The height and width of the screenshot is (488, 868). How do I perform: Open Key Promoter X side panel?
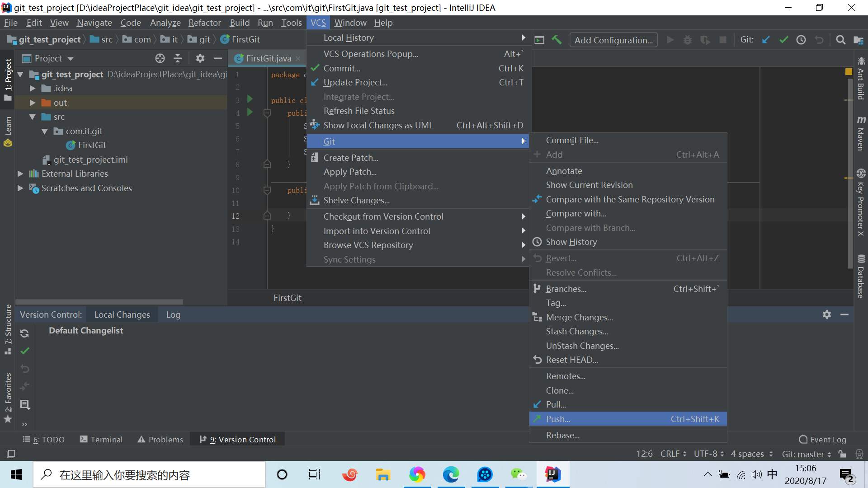pyautogui.click(x=861, y=202)
